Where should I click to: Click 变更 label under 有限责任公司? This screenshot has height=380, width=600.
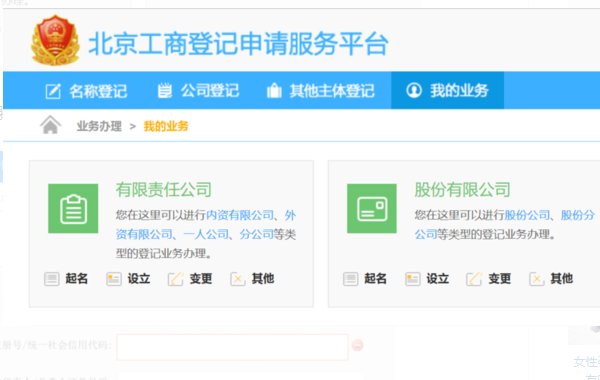click(x=201, y=279)
